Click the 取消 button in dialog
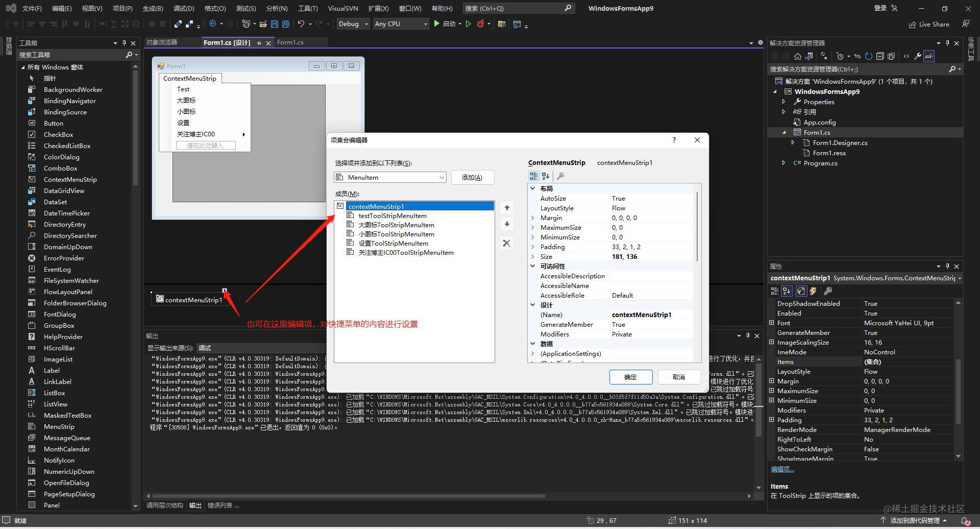 click(679, 377)
